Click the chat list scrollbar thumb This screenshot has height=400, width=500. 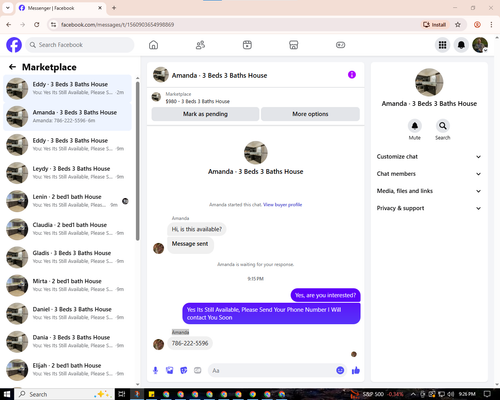137,161
